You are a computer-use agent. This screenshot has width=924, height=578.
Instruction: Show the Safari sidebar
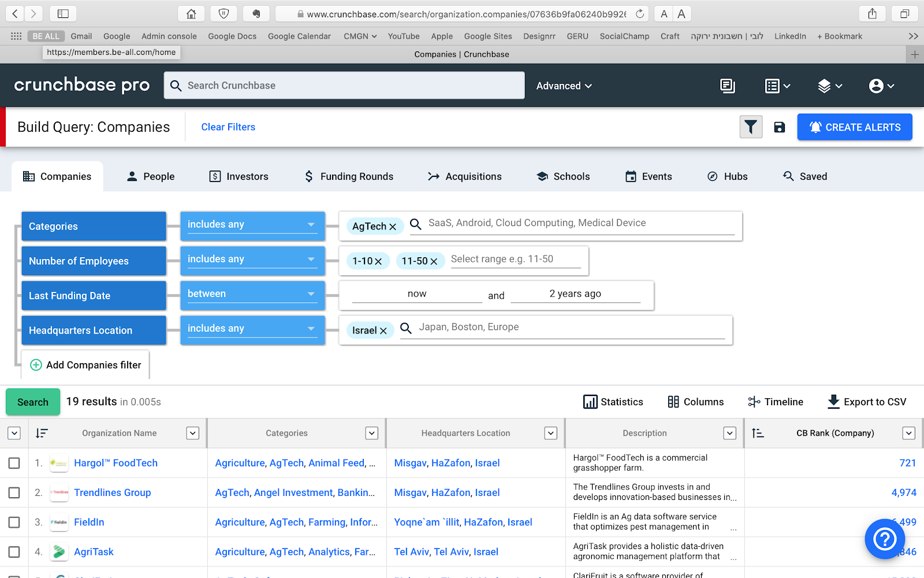coord(63,13)
